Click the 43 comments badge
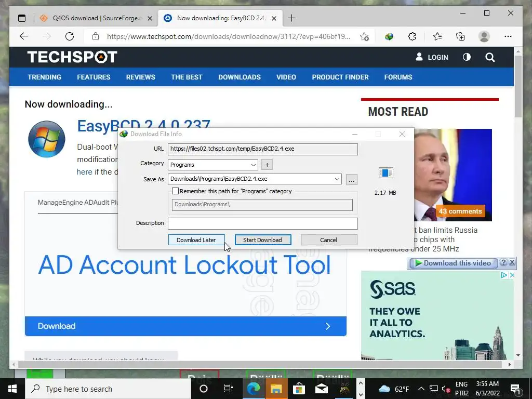The height and width of the screenshot is (399, 532). tap(460, 211)
